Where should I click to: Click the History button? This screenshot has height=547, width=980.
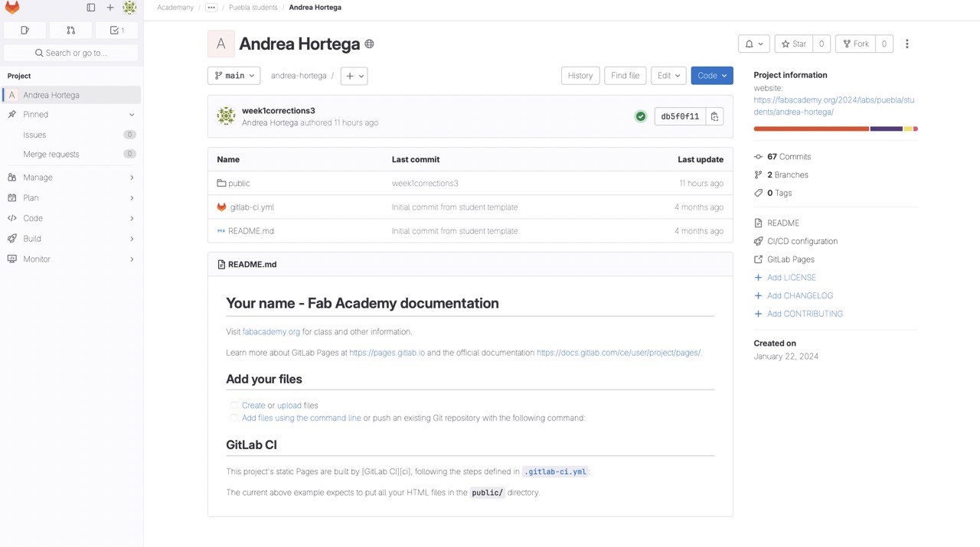(580, 76)
